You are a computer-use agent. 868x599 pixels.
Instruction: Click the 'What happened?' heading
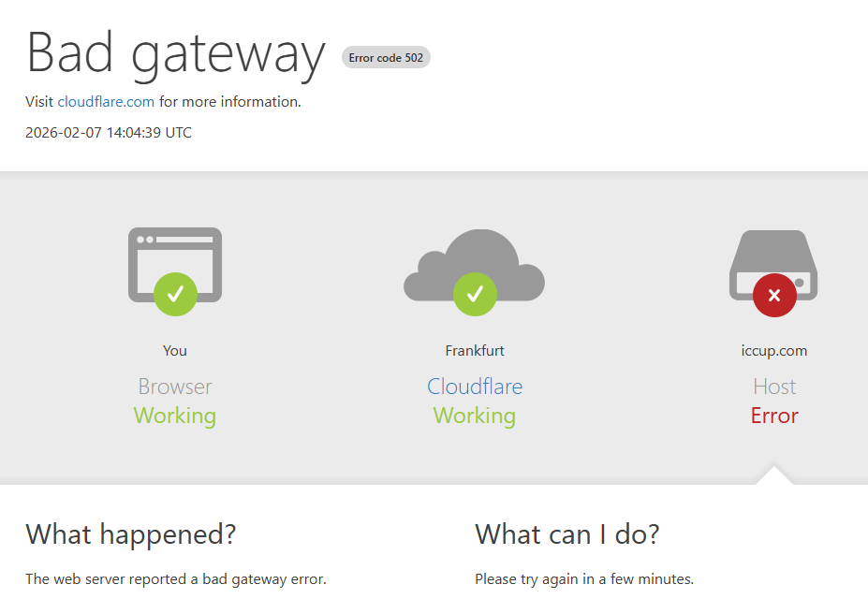click(x=131, y=534)
